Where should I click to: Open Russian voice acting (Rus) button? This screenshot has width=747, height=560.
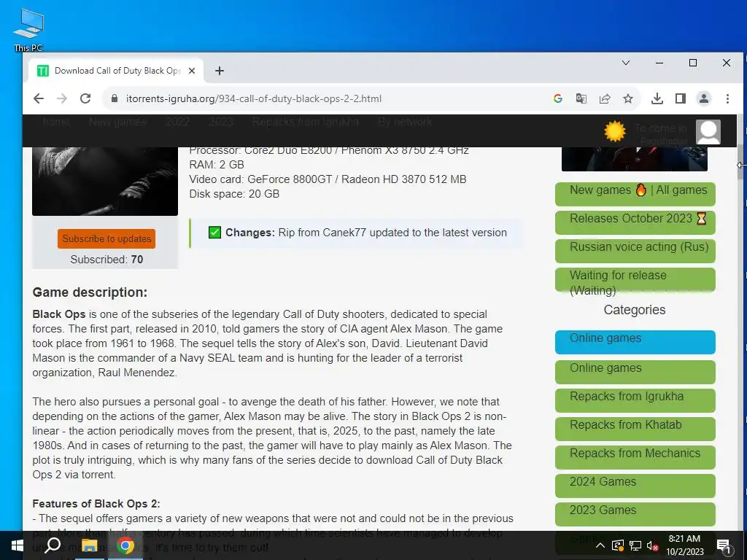(x=635, y=251)
